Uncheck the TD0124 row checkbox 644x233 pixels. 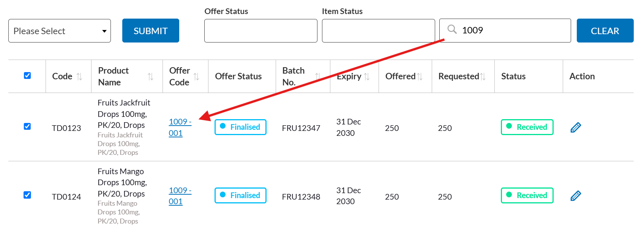click(27, 195)
